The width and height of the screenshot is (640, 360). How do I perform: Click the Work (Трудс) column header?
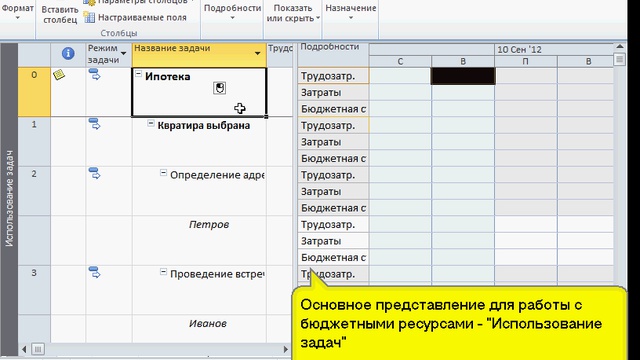[x=280, y=54]
